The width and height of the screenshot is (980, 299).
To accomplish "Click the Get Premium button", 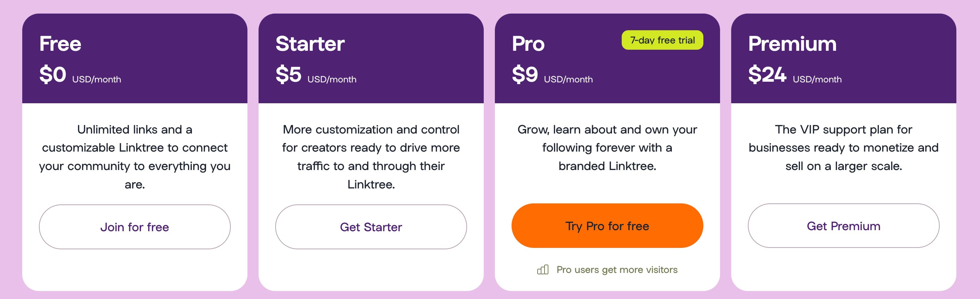I will point(843,227).
